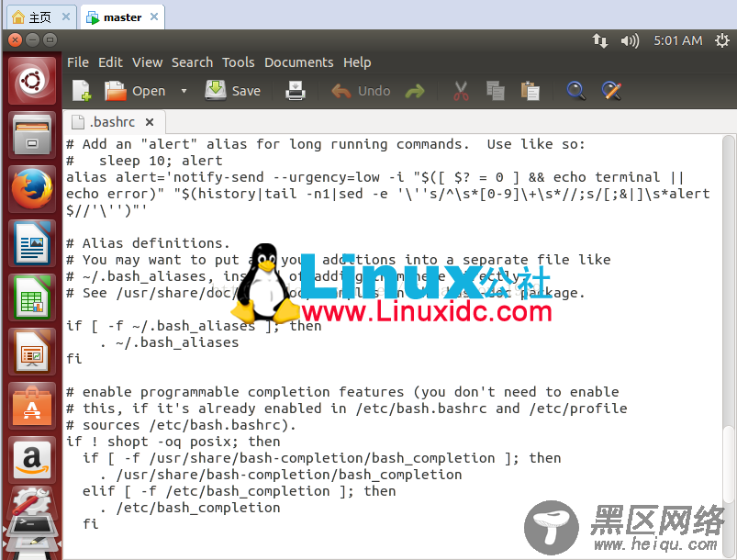Open Ubuntu Software Center from the dock

(x=32, y=405)
